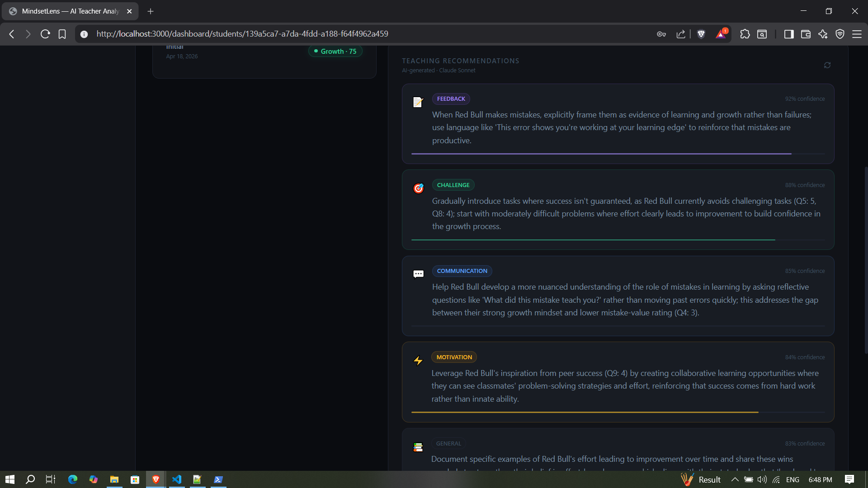Image resolution: width=868 pixels, height=488 pixels.
Task: Click the Motivation lightning icon
Action: [x=418, y=361]
